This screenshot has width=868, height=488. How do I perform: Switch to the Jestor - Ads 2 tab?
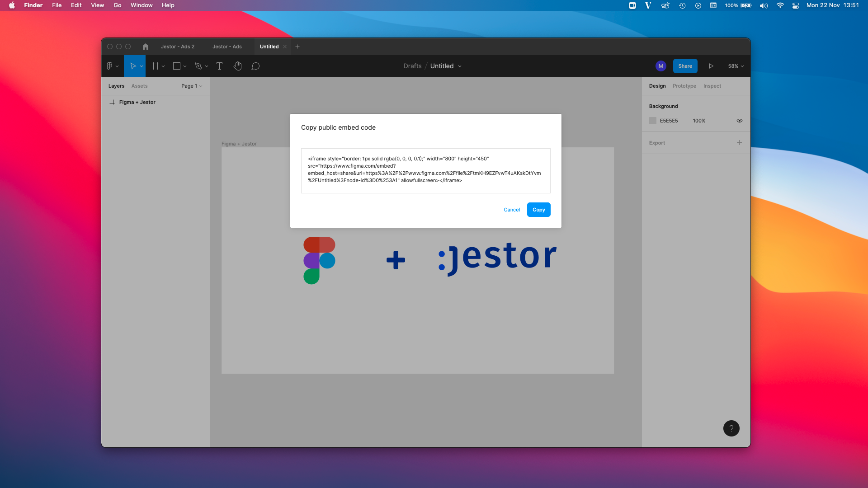tap(178, 47)
